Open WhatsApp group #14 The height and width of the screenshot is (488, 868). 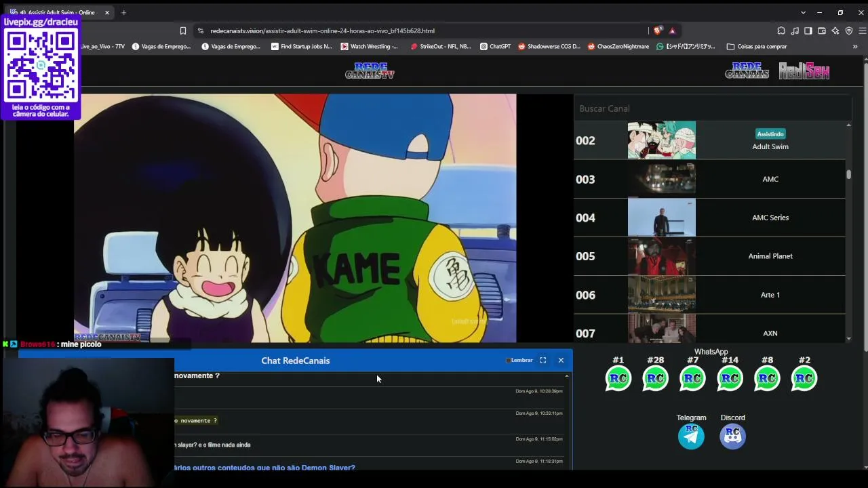[730, 378]
